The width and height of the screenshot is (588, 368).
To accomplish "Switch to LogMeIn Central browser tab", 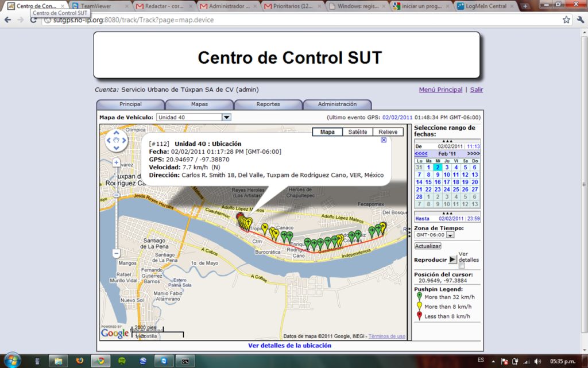I will (x=486, y=6).
